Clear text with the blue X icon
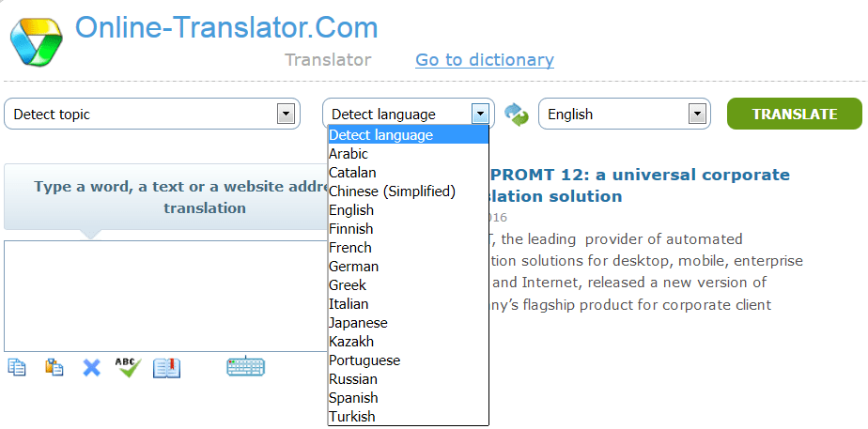The image size is (868, 429). (x=91, y=367)
